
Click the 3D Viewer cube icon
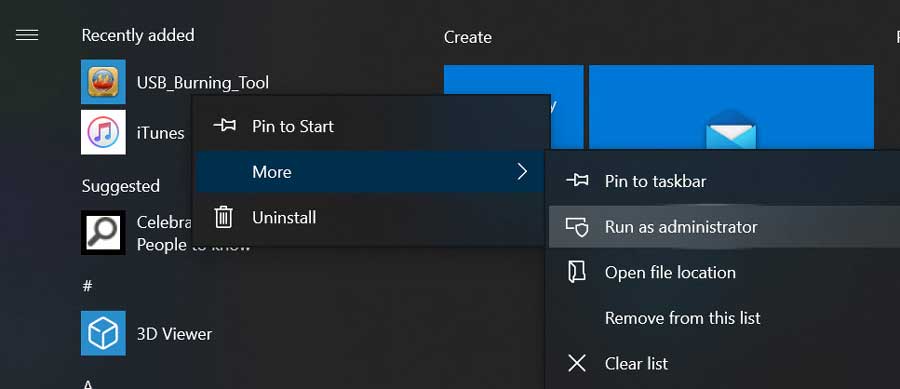103,333
